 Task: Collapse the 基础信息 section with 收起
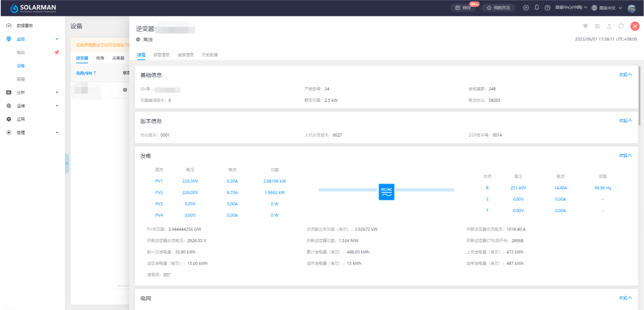pyautogui.click(x=625, y=75)
